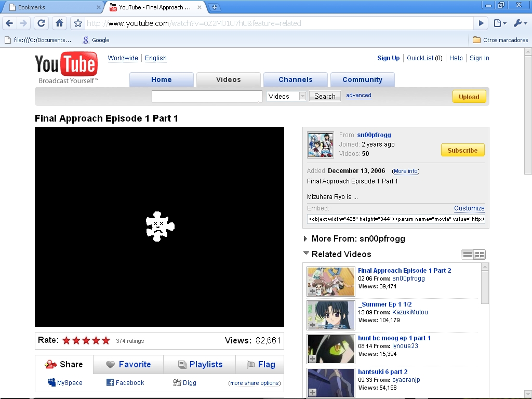Share the video on Digg
Image resolution: width=532 pixels, height=399 pixels.
[x=184, y=383]
